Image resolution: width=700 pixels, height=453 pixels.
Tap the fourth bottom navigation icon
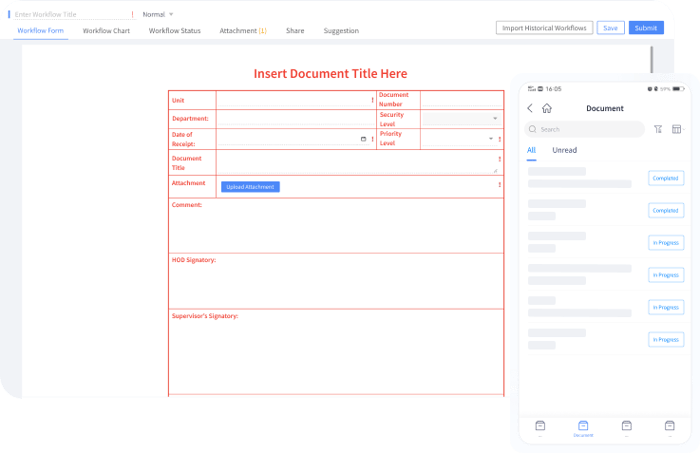point(670,426)
